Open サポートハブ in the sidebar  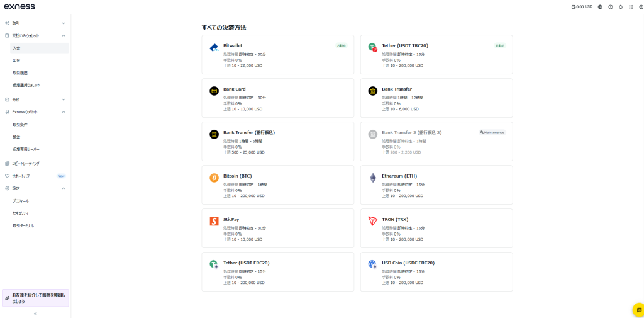(x=35, y=176)
